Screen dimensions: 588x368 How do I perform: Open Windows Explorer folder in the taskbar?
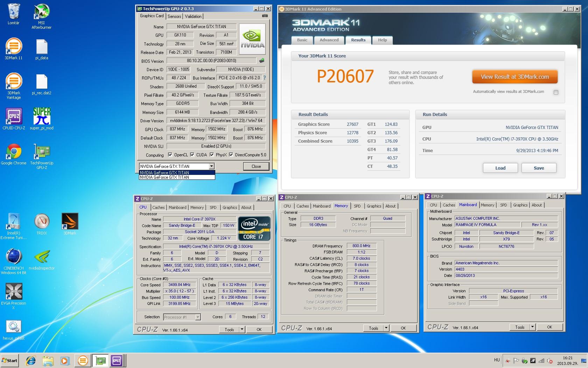click(x=48, y=361)
